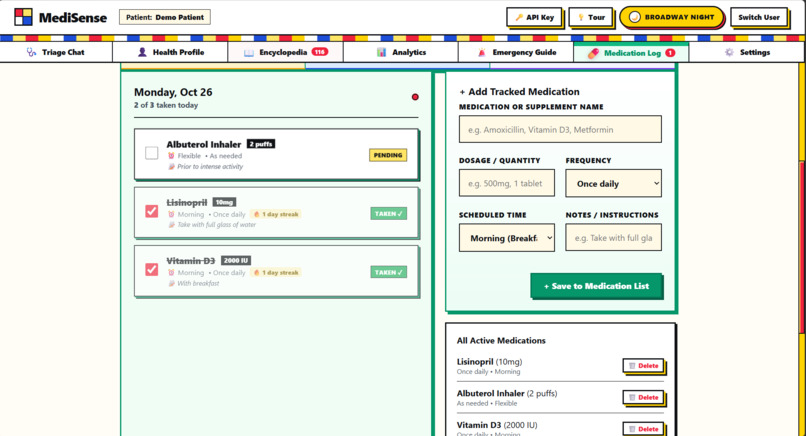
Task: Click the book icon in Encyclopedia tab
Action: (x=249, y=52)
